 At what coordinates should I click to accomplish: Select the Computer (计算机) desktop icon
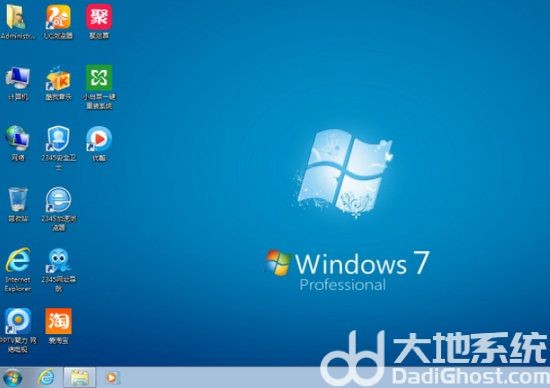(x=18, y=78)
